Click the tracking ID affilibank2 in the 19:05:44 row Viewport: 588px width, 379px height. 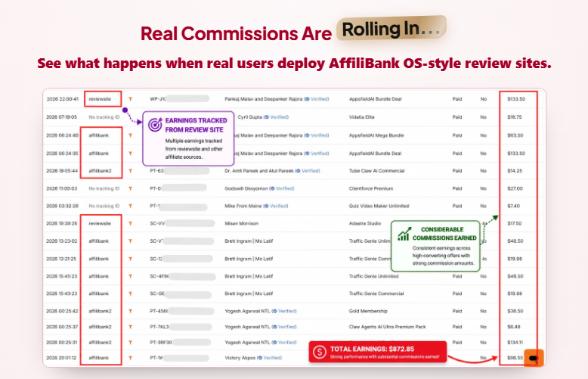tap(100, 171)
